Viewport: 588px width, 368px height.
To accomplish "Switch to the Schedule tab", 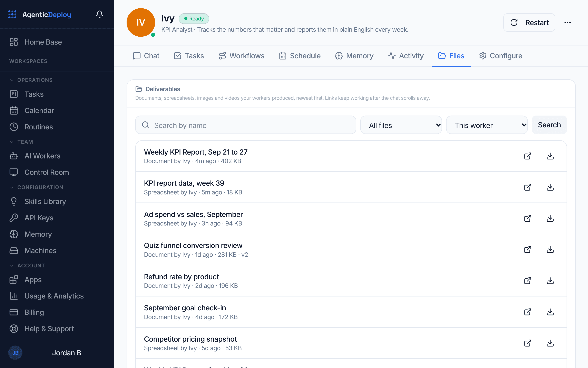I will [300, 56].
